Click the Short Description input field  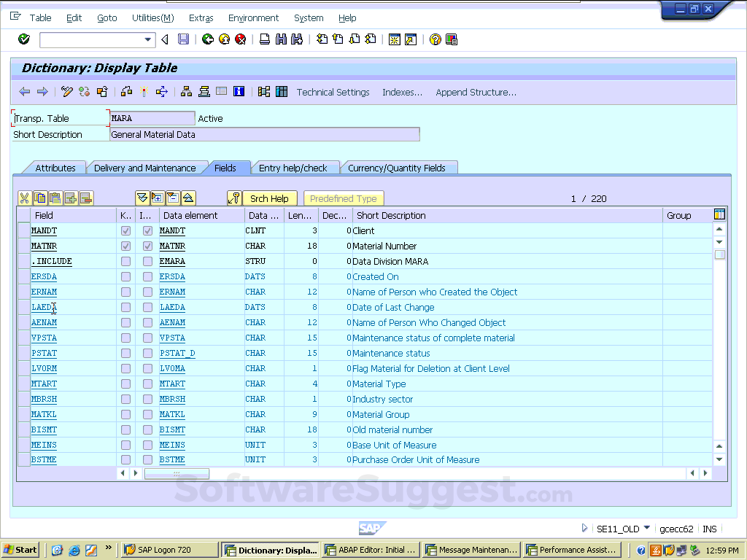point(265,134)
